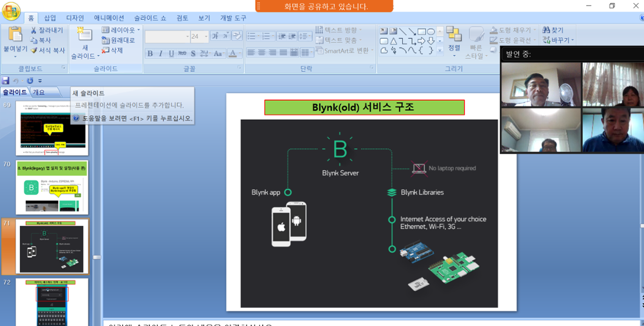The width and height of the screenshot is (644, 326).
Task: Click the Reset (원래대로) slide button
Action: (x=118, y=40)
